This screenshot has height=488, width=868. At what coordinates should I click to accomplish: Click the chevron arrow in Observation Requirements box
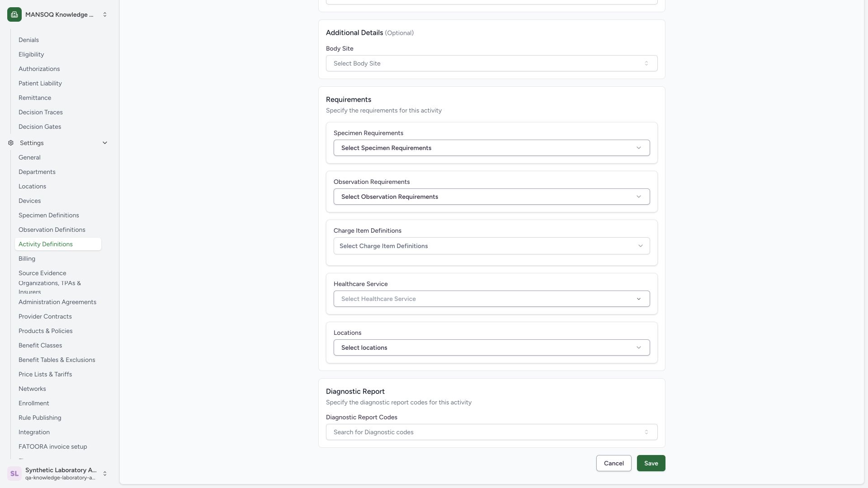(639, 197)
